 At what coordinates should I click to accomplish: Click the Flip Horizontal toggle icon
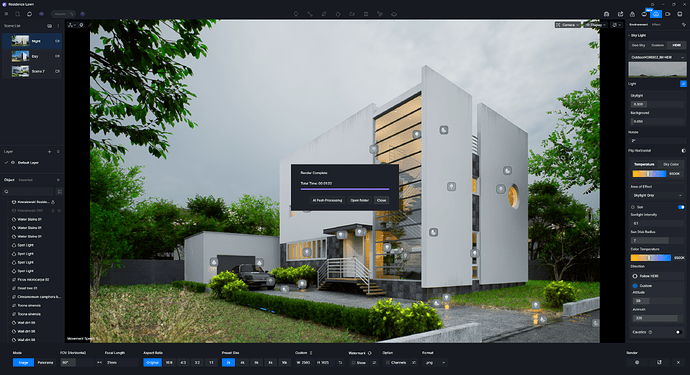pyautogui.click(x=683, y=151)
